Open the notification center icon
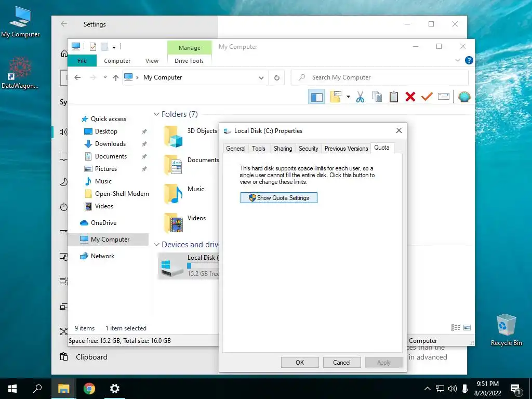 [x=515, y=390]
